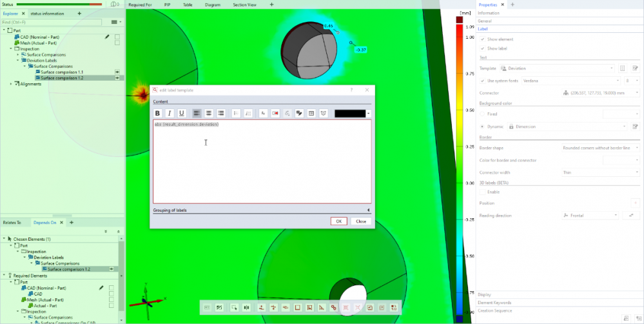The width and height of the screenshot is (644, 324).
Task: Open the Connector coordinates dropdown
Action: (x=600, y=93)
